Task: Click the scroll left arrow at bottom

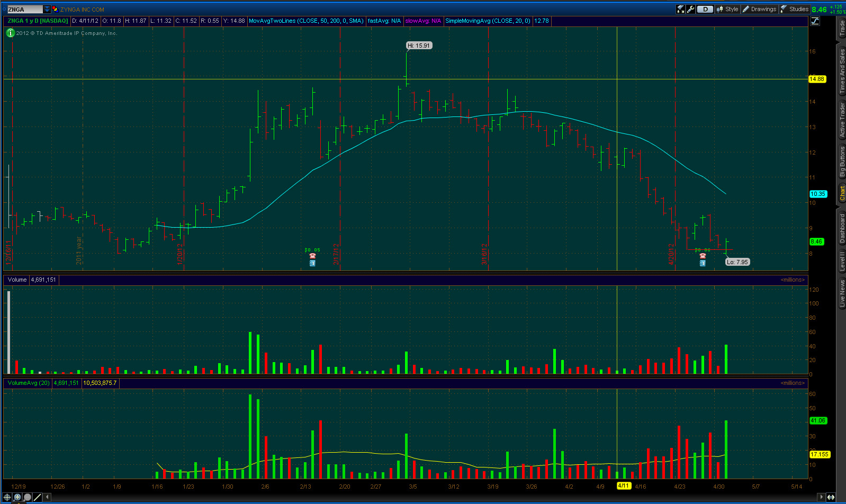Action: click(x=47, y=497)
